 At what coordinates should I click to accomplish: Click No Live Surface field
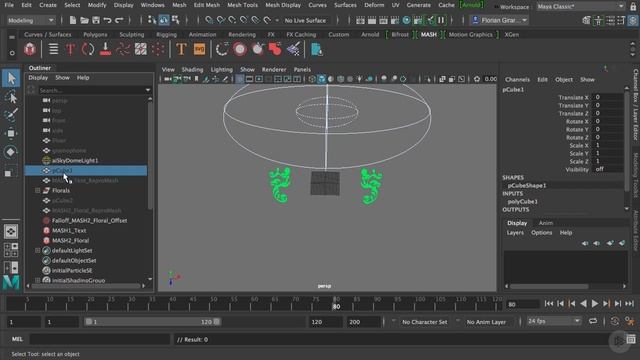point(305,20)
